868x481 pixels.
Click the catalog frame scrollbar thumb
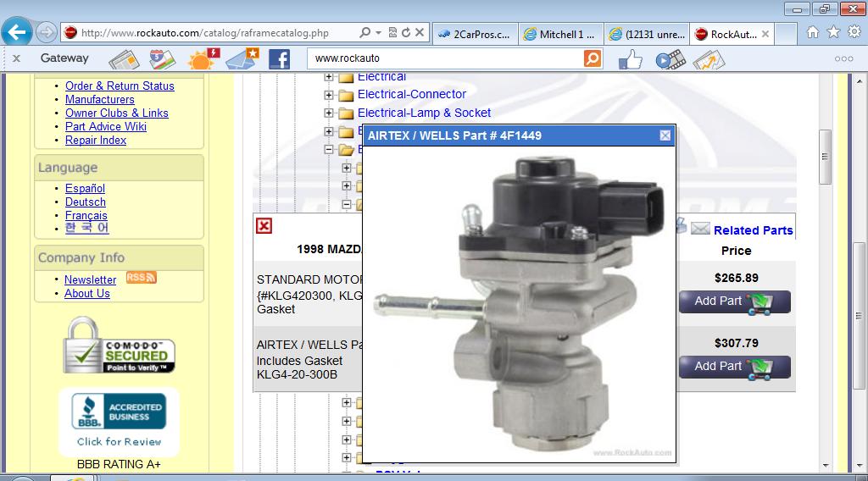[825, 157]
